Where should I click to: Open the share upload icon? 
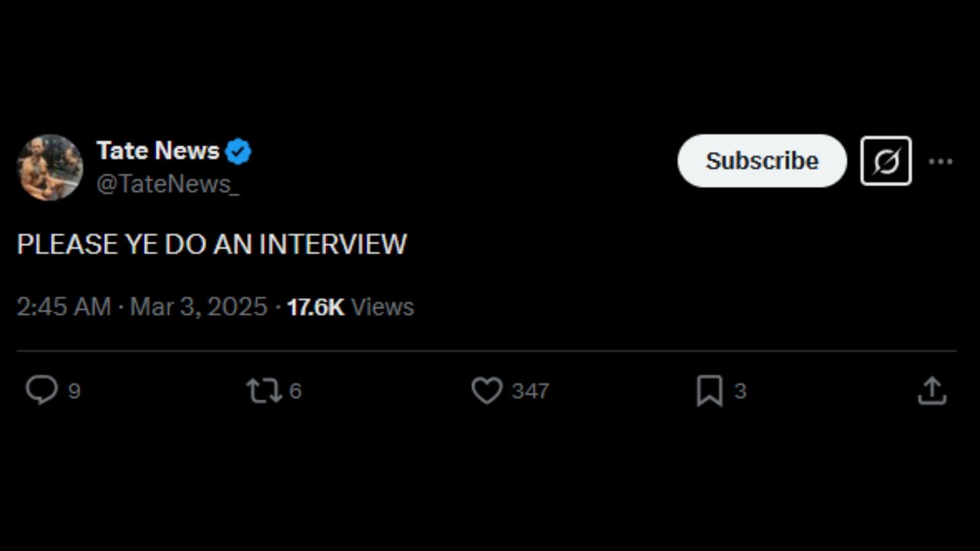pyautogui.click(x=932, y=391)
